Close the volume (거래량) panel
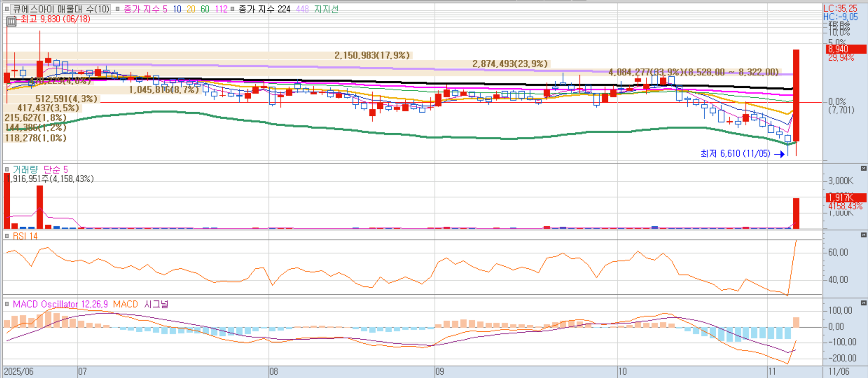Viewport: 868px width, 378px height. tap(863, 168)
